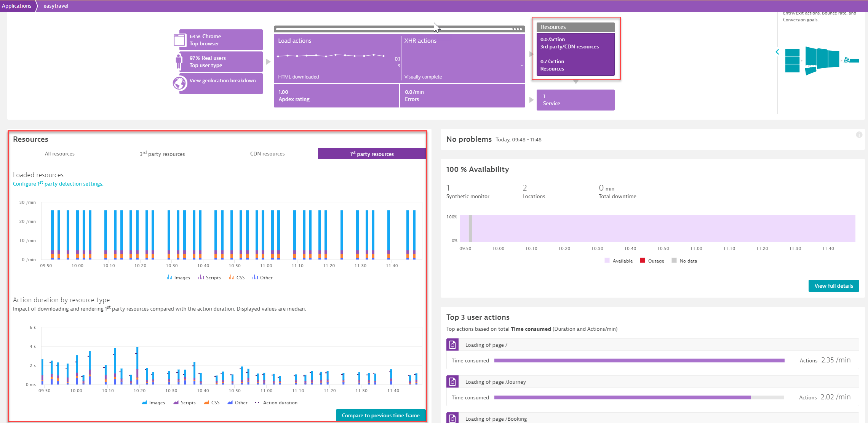Viewport: 868px width, 423px height.
Task: Click the page icon next to Loading of page /
Action: (452, 344)
